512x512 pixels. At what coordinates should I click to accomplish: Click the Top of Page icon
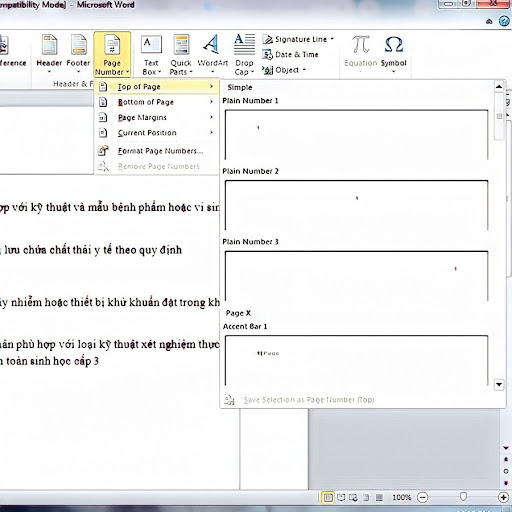[103, 87]
